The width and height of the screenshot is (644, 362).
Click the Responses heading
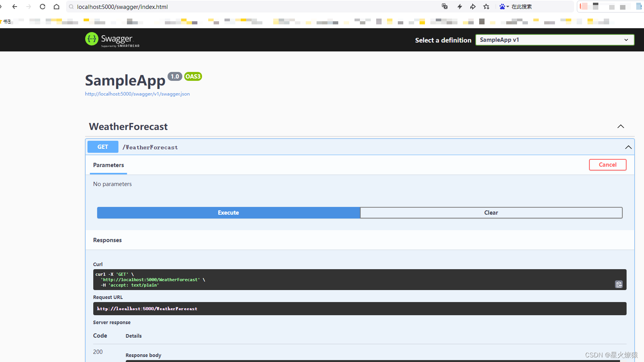tap(108, 240)
